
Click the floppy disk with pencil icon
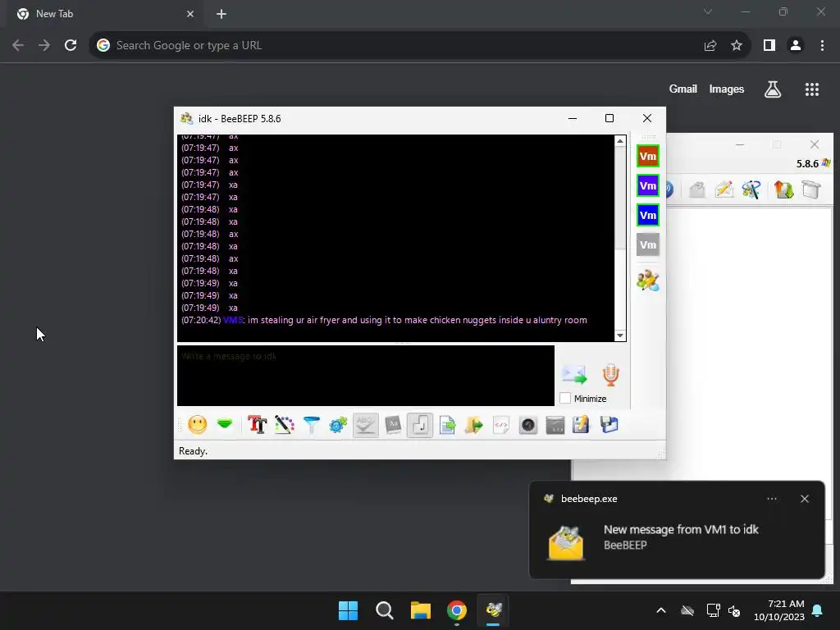(582, 425)
